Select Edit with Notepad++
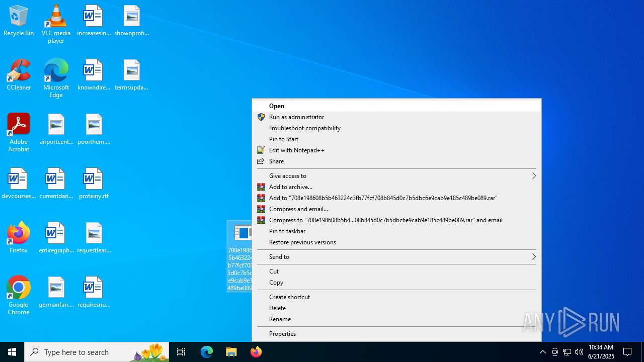The width and height of the screenshot is (644, 362). coord(396,150)
